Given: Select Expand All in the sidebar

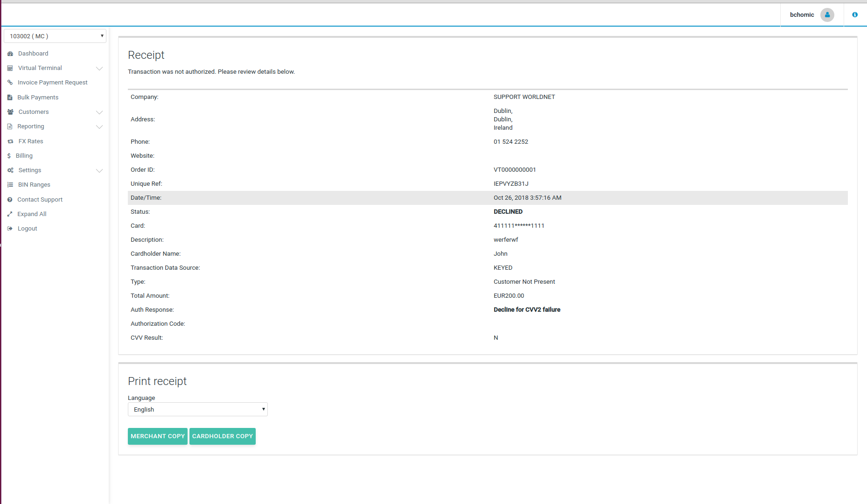Looking at the screenshot, I should [x=32, y=214].
